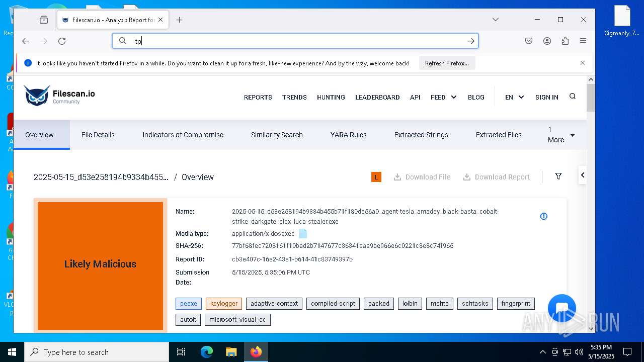Open File Explorer from taskbar
This screenshot has height=362, width=644.
tap(231, 352)
